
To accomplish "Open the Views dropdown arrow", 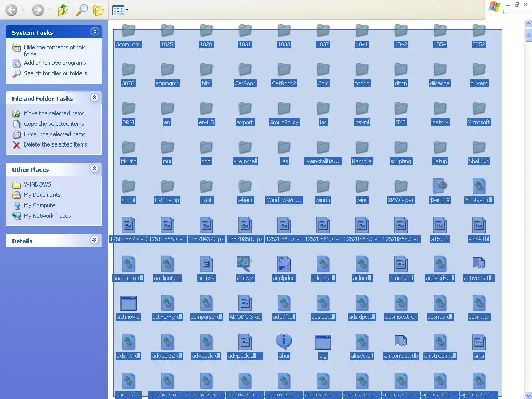I will pyautogui.click(x=127, y=10).
